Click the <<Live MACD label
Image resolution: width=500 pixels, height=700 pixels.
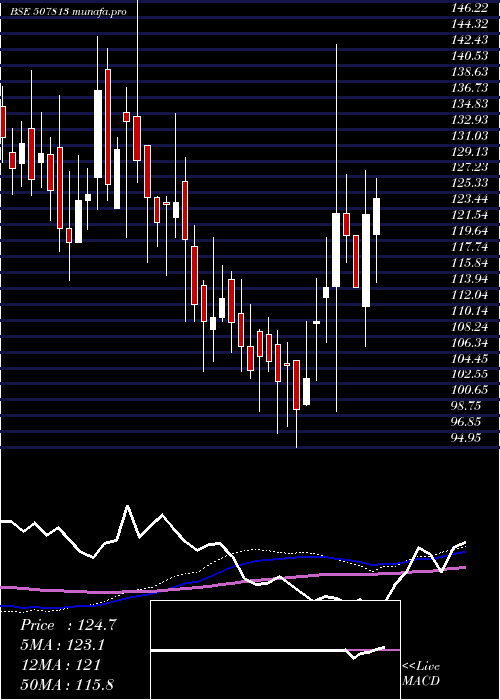click(421, 673)
